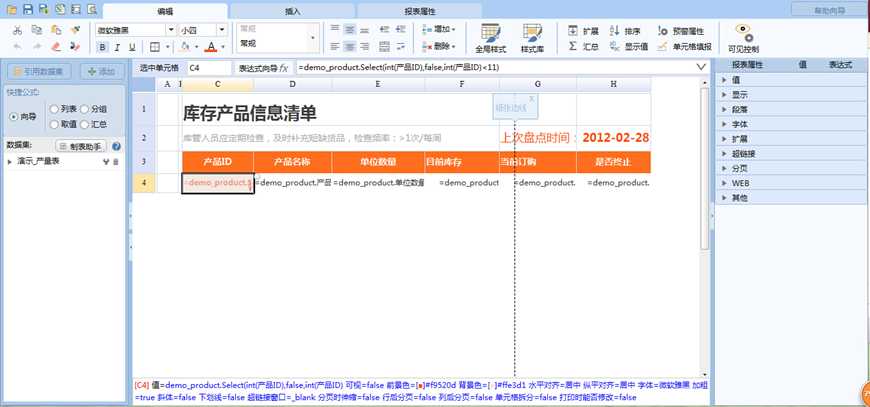Viewport: 870px width, 407px height.
Task: Toggle bold formatting B button
Action: pyautogui.click(x=103, y=48)
